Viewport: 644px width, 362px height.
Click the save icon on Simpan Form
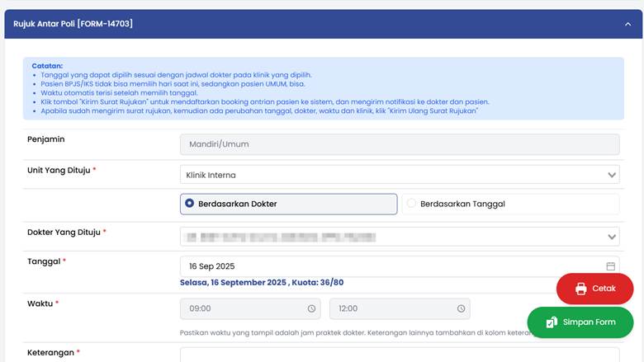pyautogui.click(x=551, y=322)
